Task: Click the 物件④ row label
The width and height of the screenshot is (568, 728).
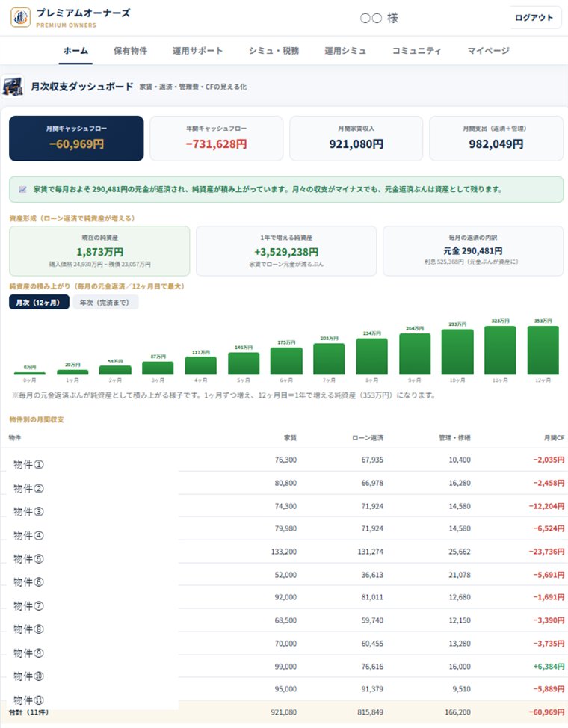Action: [28, 535]
